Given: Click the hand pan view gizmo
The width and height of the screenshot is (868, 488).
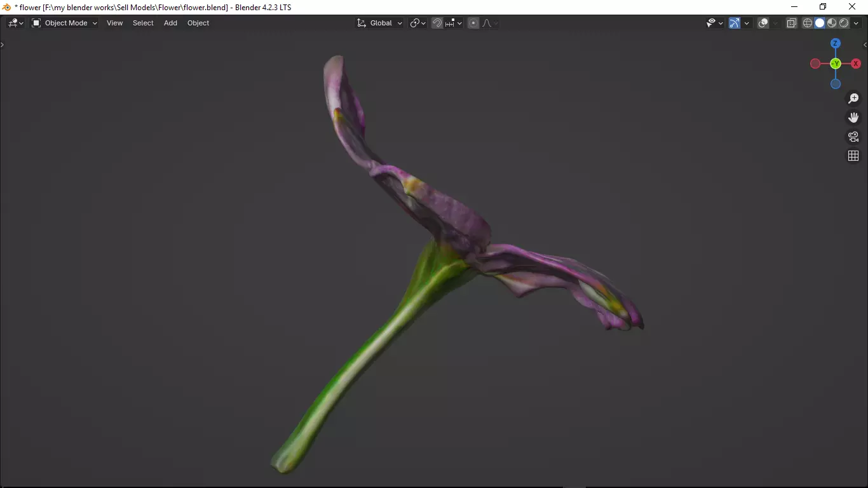Looking at the screenshot, I should (853, 118).
